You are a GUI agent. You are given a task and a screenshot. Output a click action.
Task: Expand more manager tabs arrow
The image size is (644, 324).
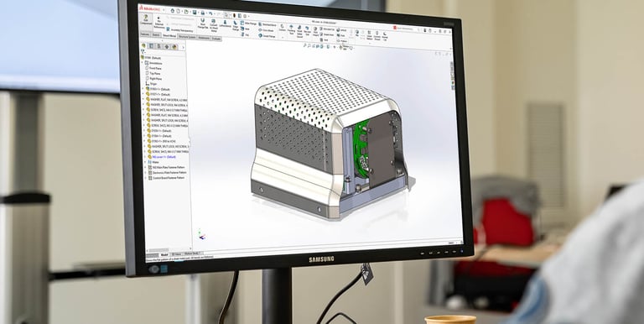point(182,48)
